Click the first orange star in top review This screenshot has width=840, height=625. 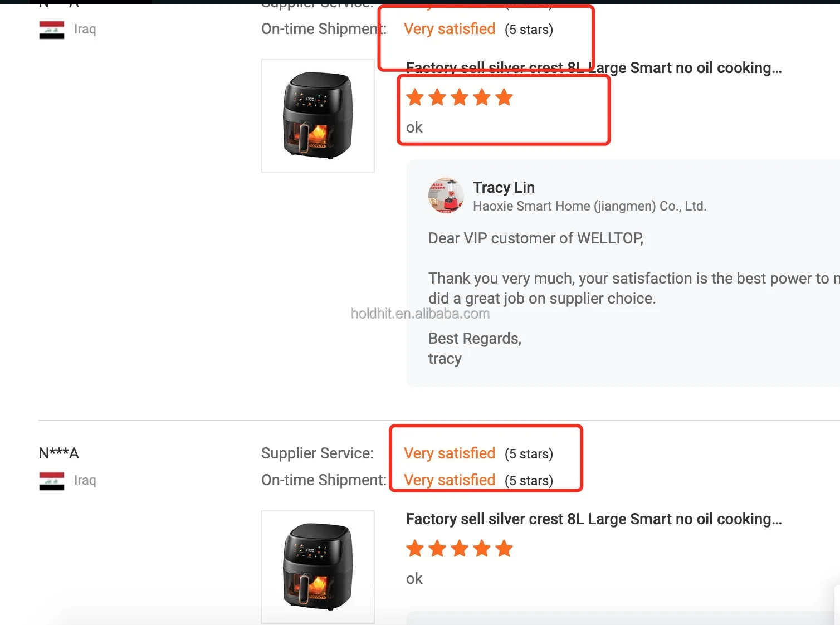point(415,97)
